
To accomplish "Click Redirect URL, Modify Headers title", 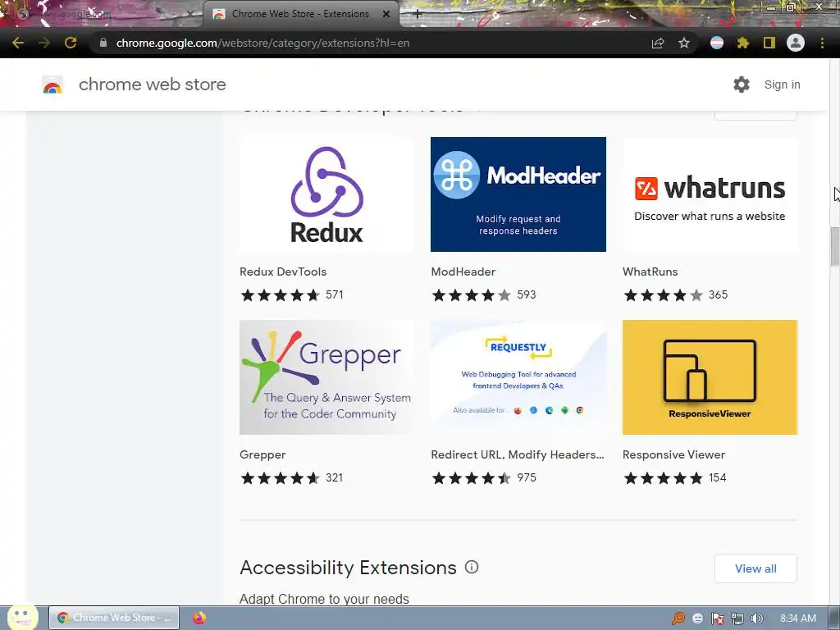I will point(518,454).
